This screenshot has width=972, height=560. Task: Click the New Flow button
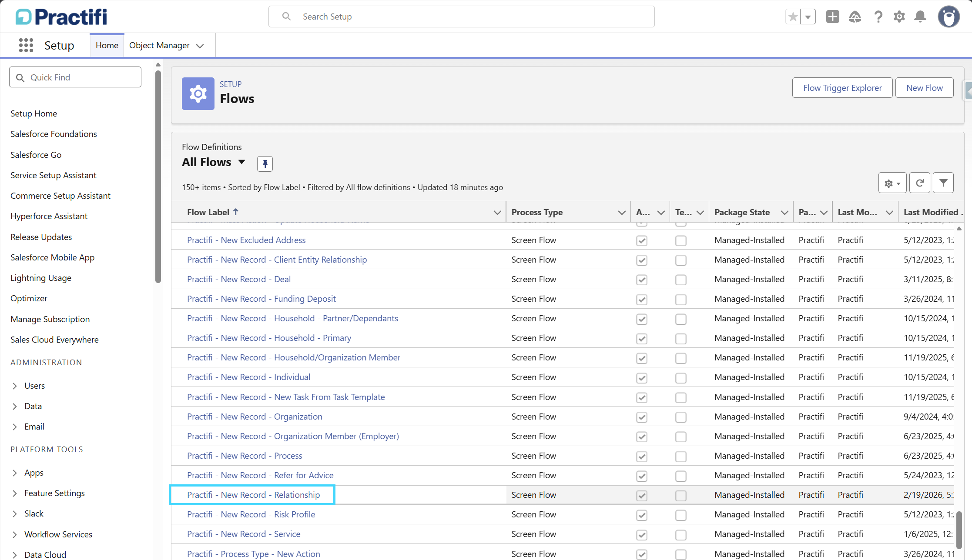925,88
